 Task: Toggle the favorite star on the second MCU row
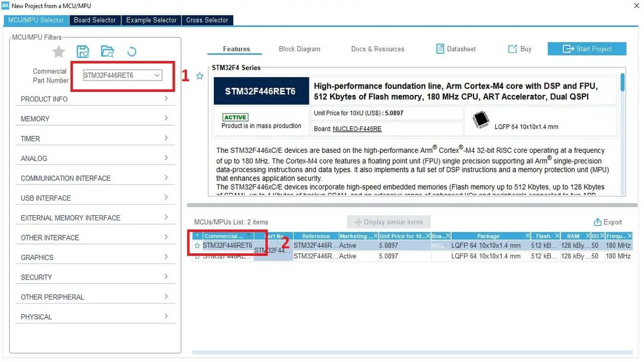[x=197, y=256]
